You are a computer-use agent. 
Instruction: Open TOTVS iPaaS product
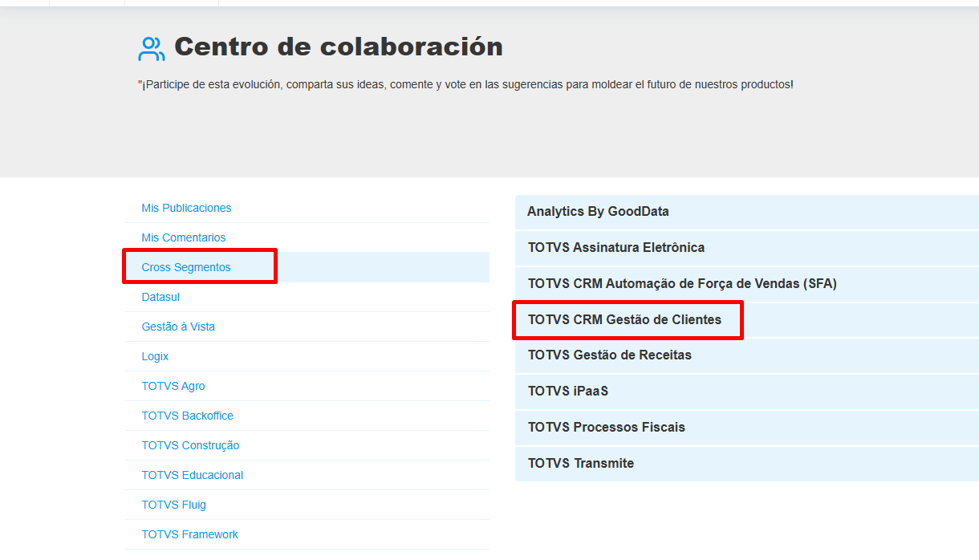point(747,392)
